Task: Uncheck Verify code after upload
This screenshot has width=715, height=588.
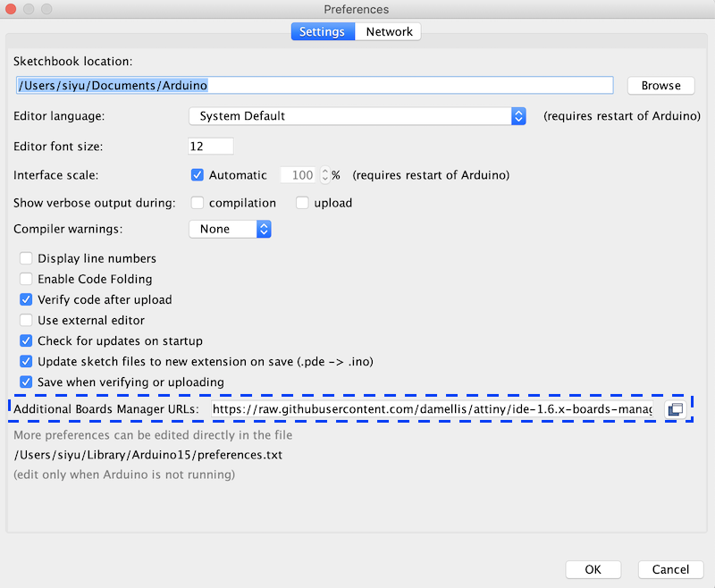Action: click(26, 299)
